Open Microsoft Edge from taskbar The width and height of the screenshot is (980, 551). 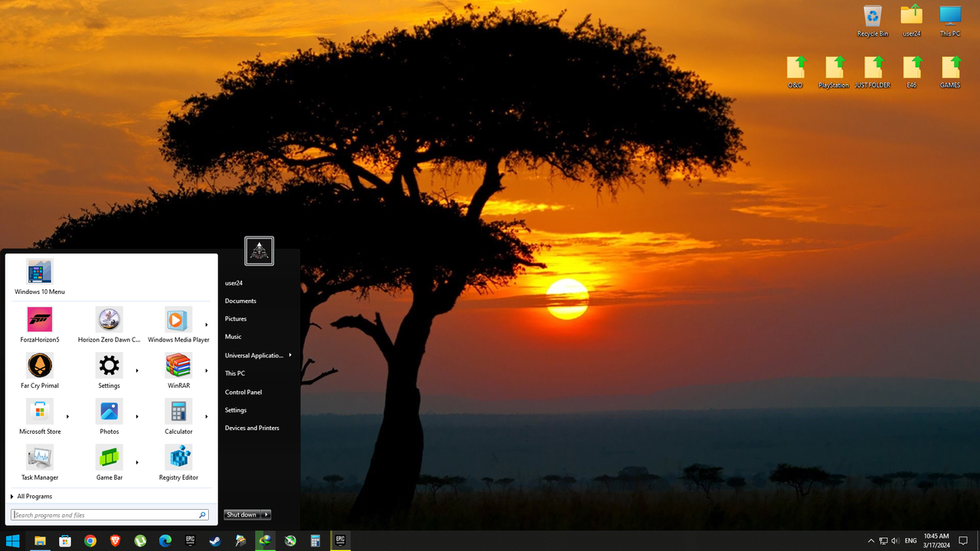pos(165,540)
